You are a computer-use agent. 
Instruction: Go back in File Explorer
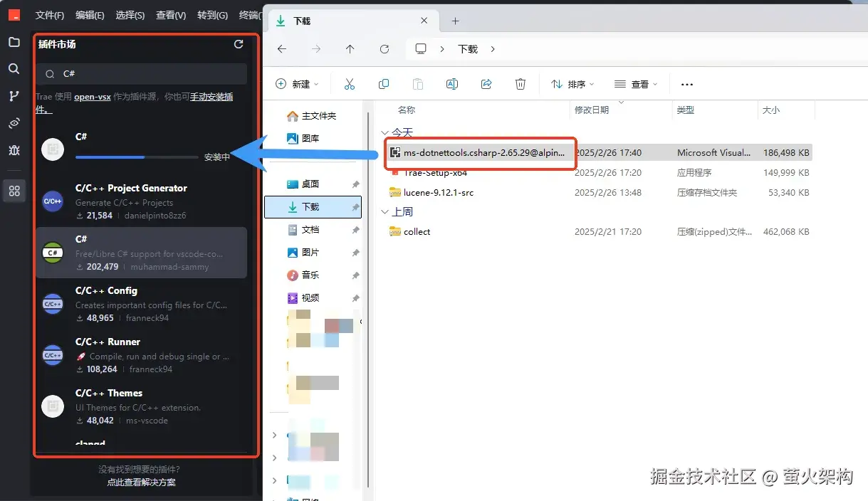pos(282,49)
